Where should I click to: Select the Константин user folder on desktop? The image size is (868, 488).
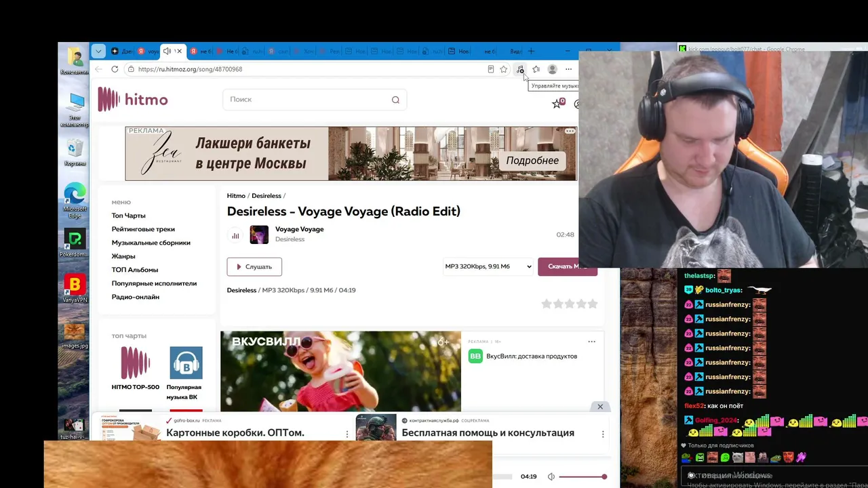tap(75, 61)
